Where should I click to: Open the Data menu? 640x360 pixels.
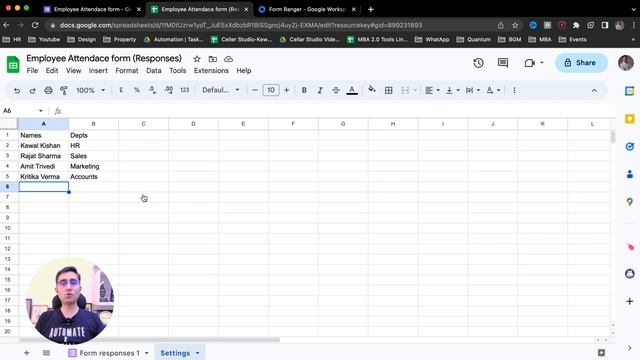tap(154, 71)
